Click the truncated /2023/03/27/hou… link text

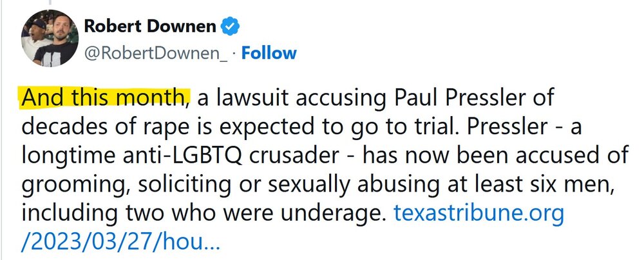coord(122,242)
